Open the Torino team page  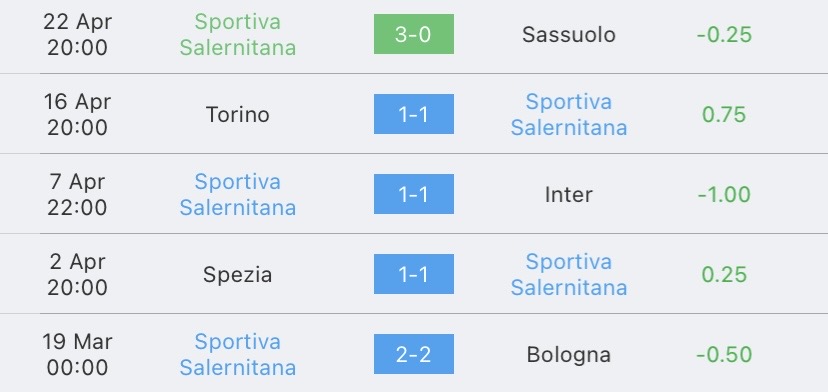click(x=237, y=115)
